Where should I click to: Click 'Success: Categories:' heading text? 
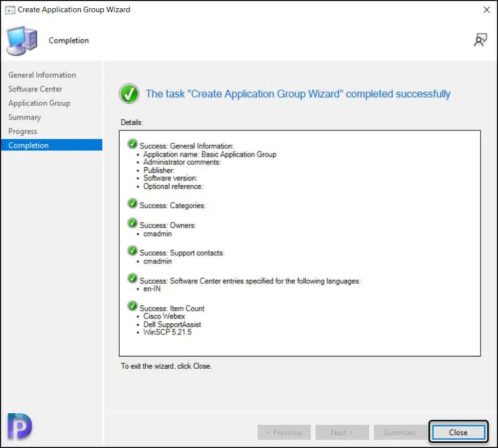coord(172,206)
